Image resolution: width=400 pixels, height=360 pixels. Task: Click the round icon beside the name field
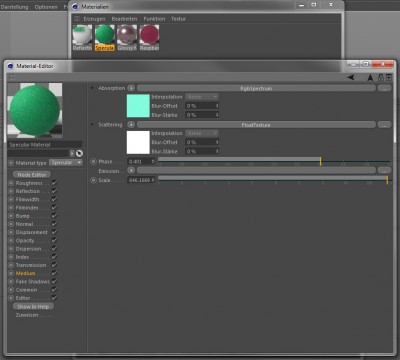click(79, 153)
